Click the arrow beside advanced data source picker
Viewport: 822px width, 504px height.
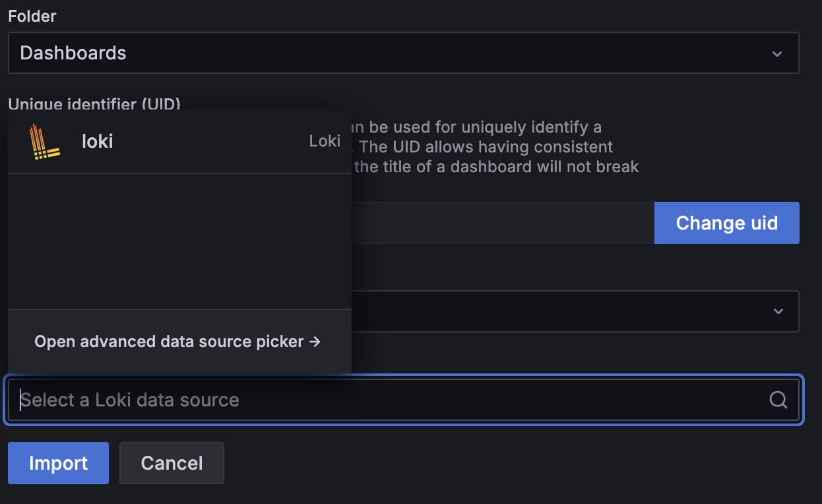click(x=315, y=342)
